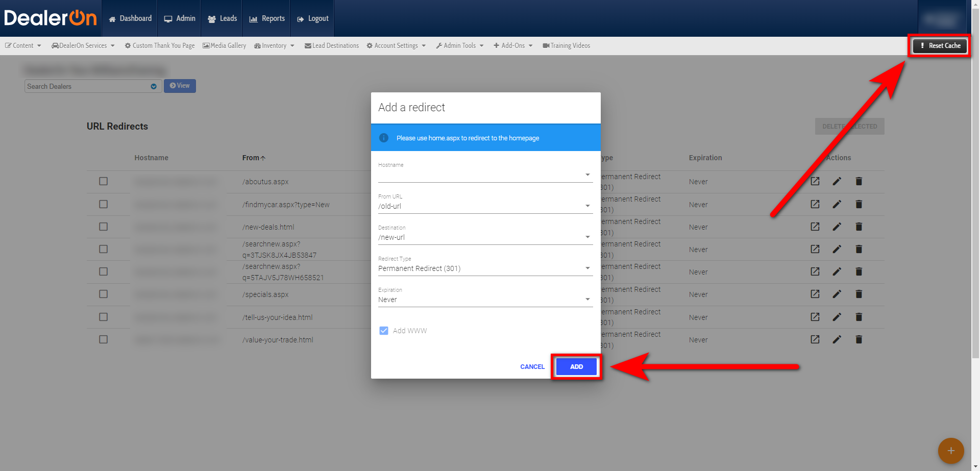This screenshot has height=471, width=980.
Task: Open the Admin Tools menu
Action: (x=459, y=45)
